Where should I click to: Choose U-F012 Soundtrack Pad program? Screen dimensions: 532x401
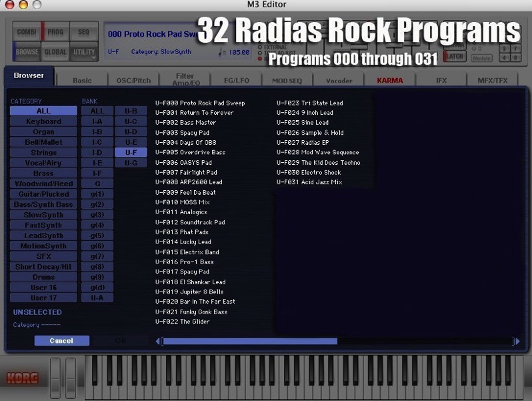coord(190,222)
